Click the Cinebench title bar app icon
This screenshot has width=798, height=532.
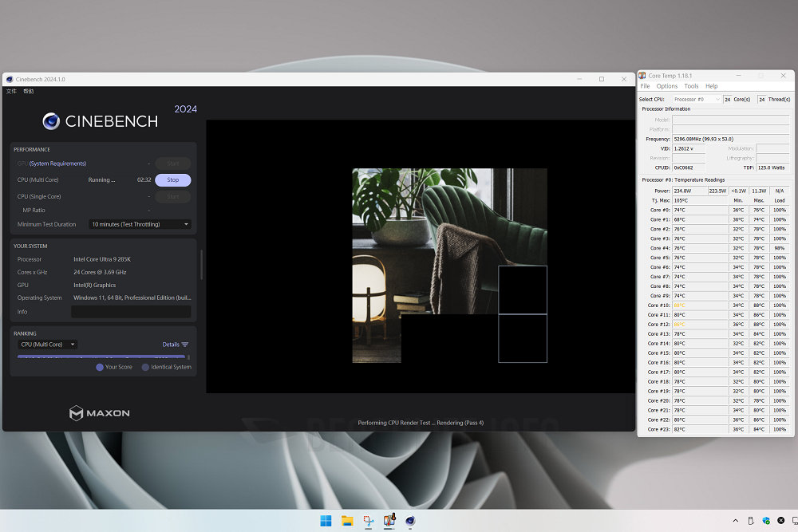[9, 79]
